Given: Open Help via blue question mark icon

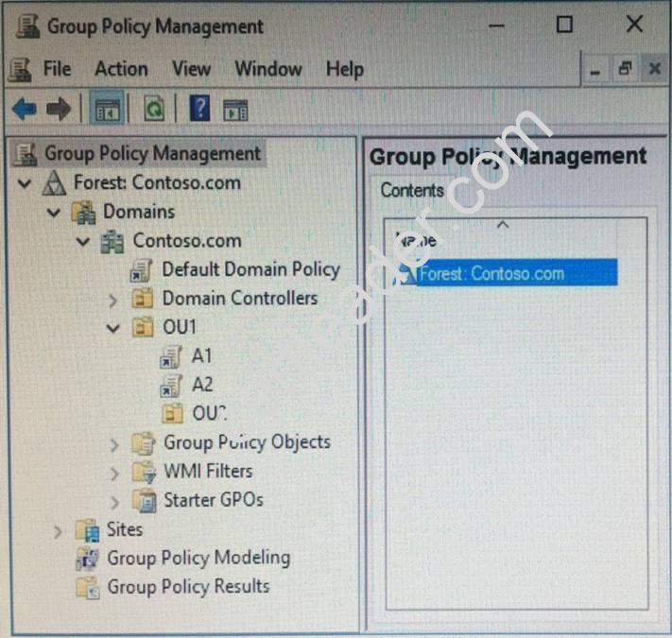Looking at the screenshot, I should click(x=199, y=108).
